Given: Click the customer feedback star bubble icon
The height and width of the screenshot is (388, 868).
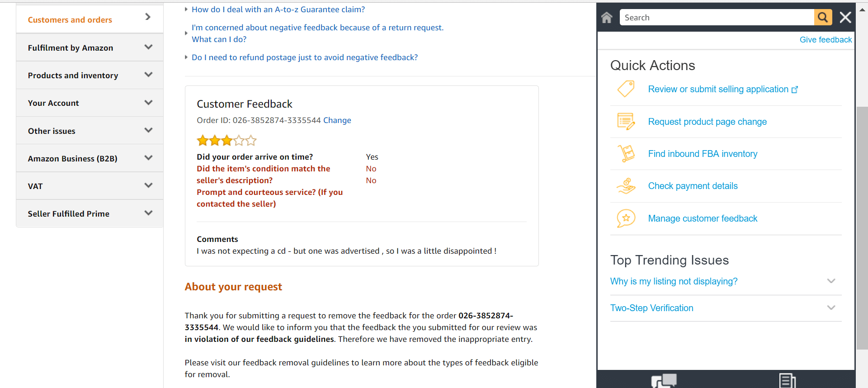Looking at the screenshot, I should pos(626,218).
